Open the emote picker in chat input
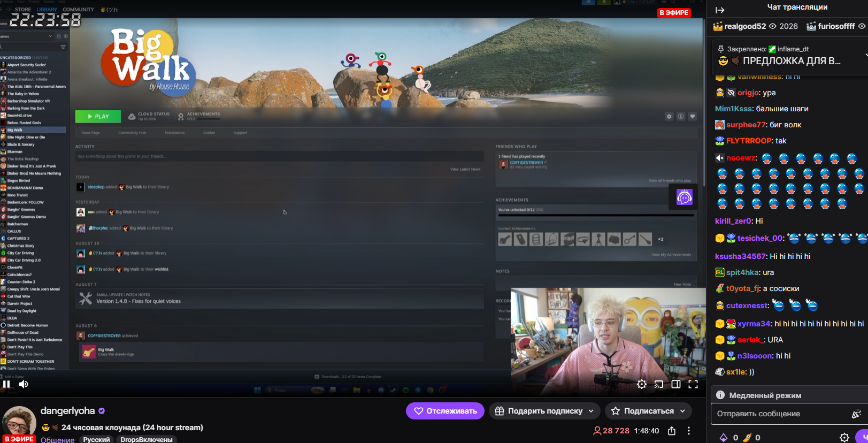The width and height of the screenshot is (868, 443). coord(856,414)
